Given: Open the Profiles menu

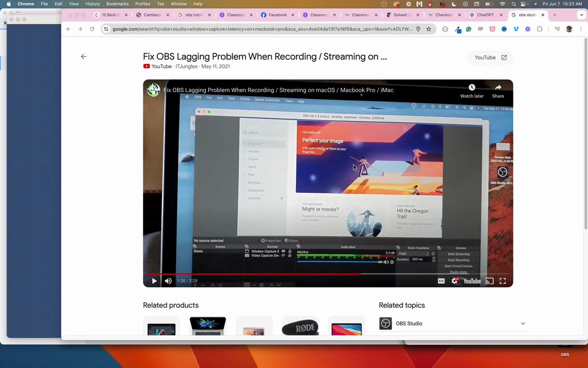Looking at the screenshot, I should (142, 4).
